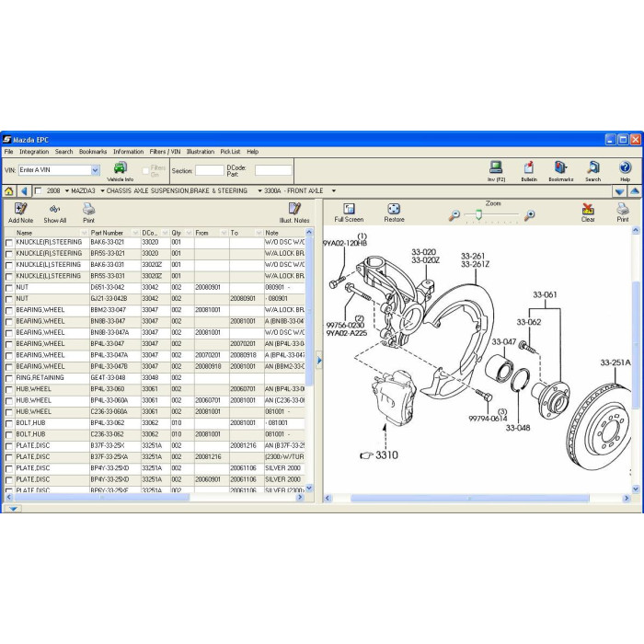The height and width of the screenshot is (644, 644).
Task: Click callout 33-251A in the diagram
Action: tap(615, 362)
